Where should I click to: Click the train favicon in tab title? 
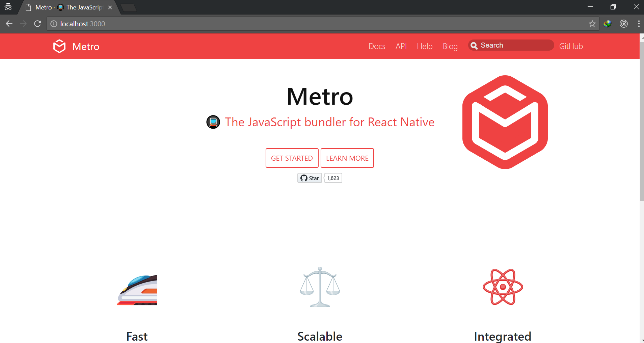(61, 7)
